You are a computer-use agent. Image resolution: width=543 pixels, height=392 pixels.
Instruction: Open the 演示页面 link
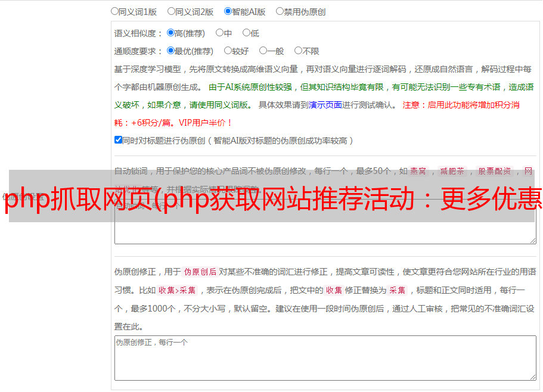(325, 105)
